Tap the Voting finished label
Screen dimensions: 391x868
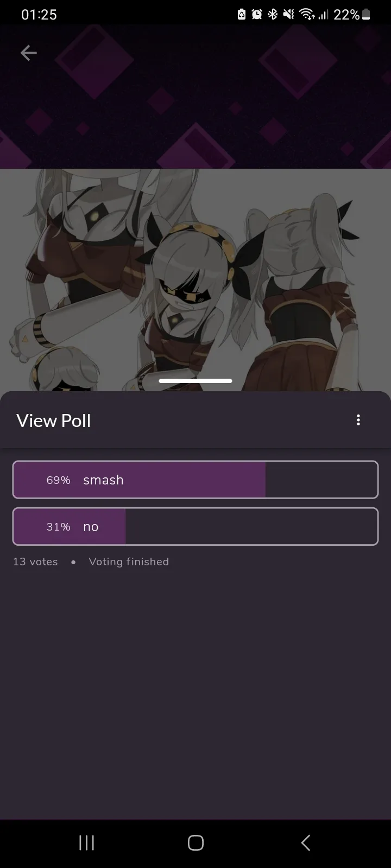click(129, 561)
